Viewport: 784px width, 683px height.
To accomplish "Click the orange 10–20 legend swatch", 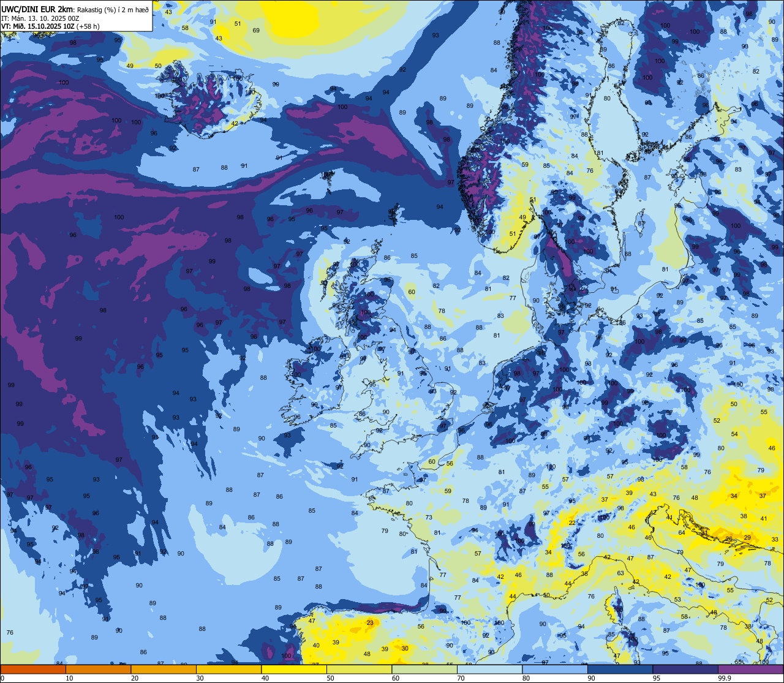I will pyautogui.click(x=98, y=670).
